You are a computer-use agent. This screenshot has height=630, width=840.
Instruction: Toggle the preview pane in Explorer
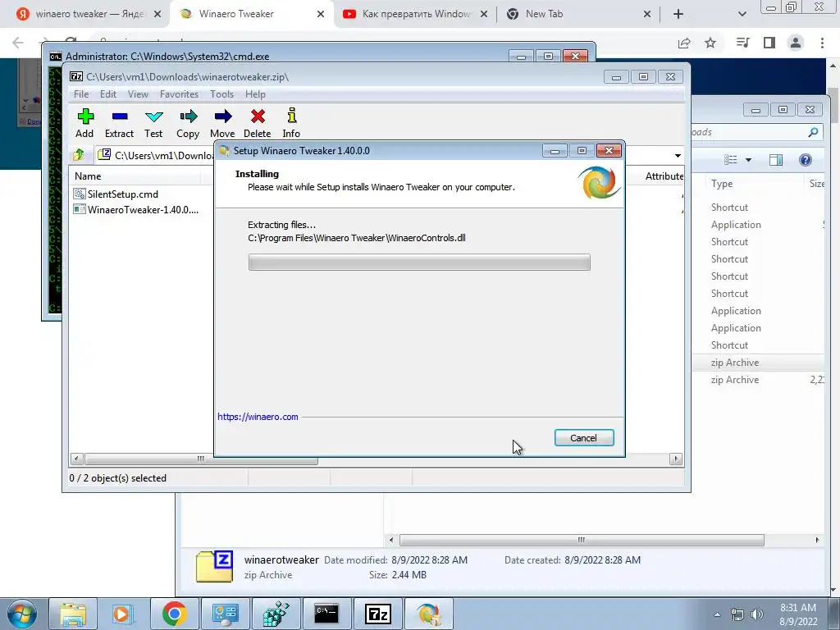[x=776, y=160]
